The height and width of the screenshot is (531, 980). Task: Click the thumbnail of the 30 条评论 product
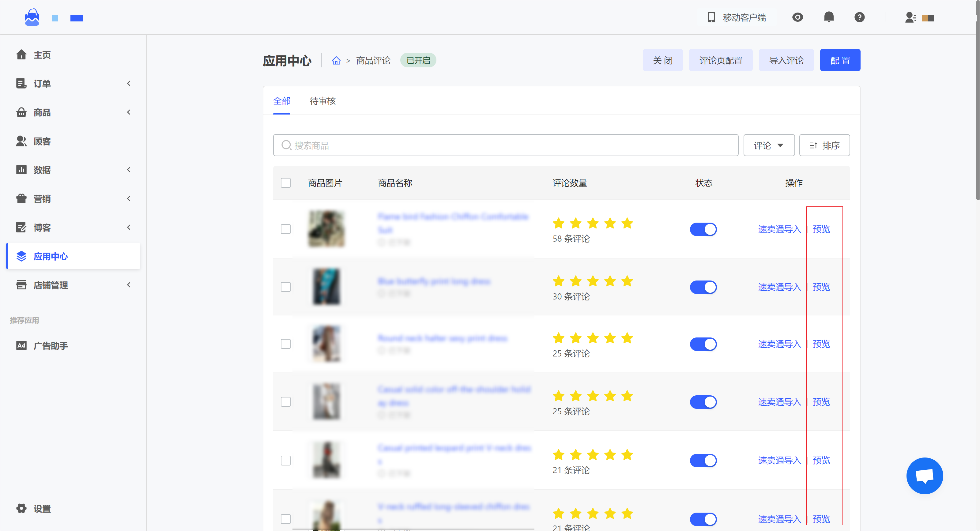click(326, 287)
